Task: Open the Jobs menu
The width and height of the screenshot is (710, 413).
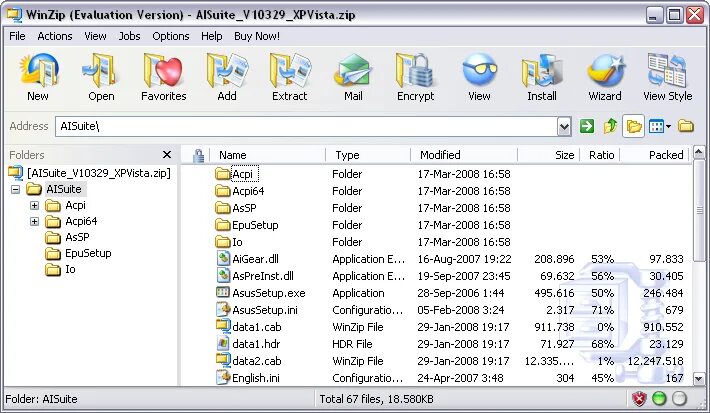Action: pos(130,36)
